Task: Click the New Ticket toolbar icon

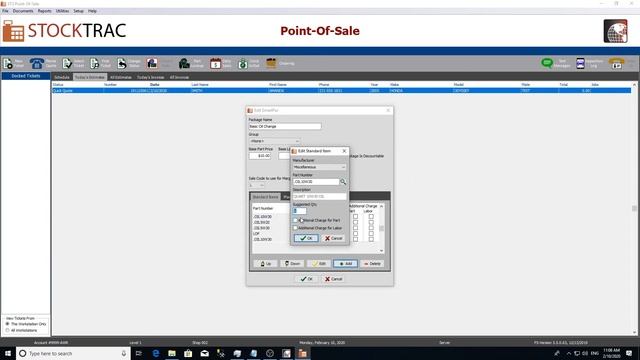Action: coord(8,63)
